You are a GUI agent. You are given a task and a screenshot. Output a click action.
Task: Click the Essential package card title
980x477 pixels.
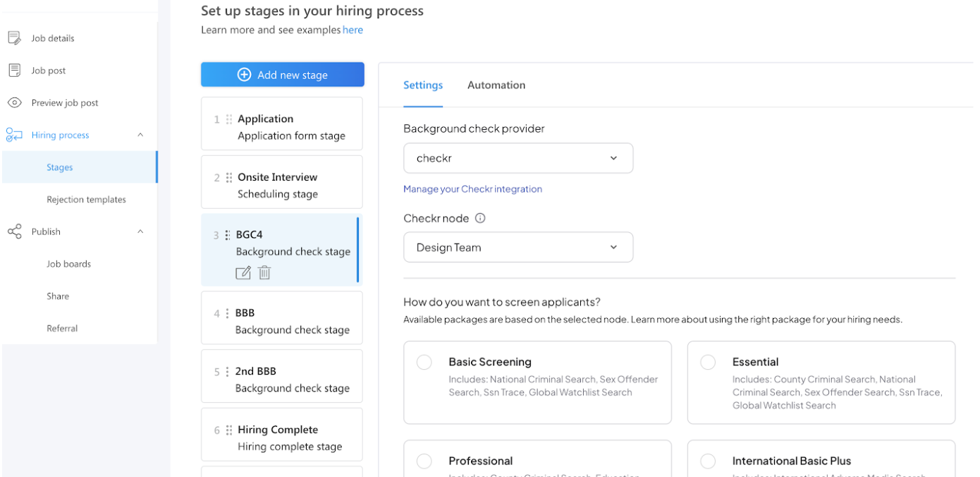755,362
